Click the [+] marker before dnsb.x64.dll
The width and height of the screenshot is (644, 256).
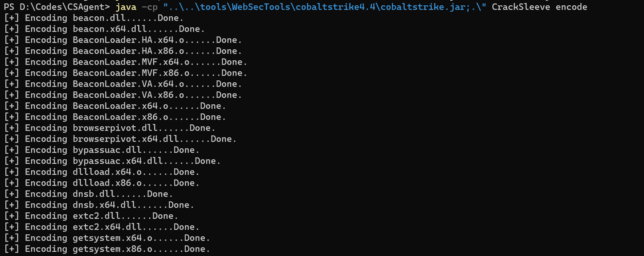(x=11, y=205)
